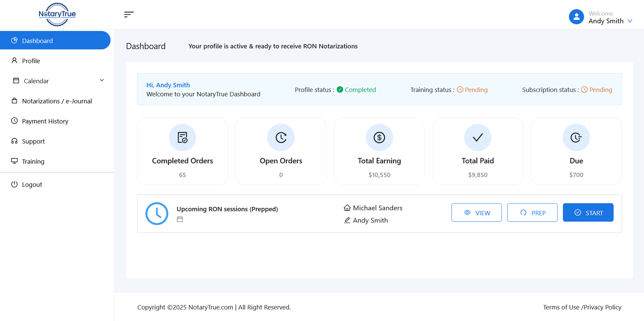The image size is (644, 321).
Task: Click the hamburger menu collapse icon
Action: tap(129, 14)
